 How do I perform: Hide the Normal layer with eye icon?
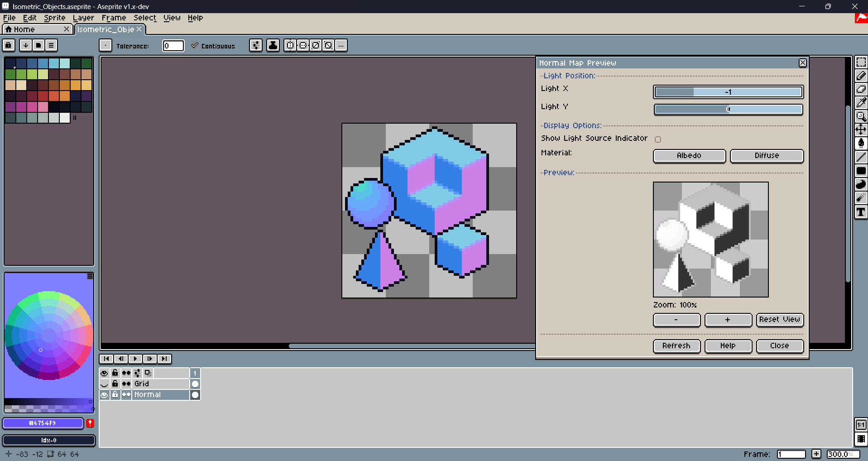[x=105, y=395]
